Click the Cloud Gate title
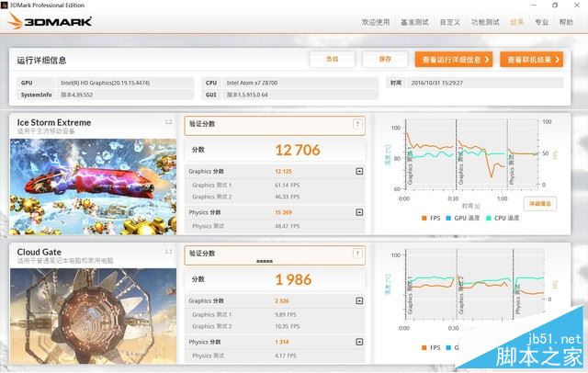The image size is (588, 373). 39,253
